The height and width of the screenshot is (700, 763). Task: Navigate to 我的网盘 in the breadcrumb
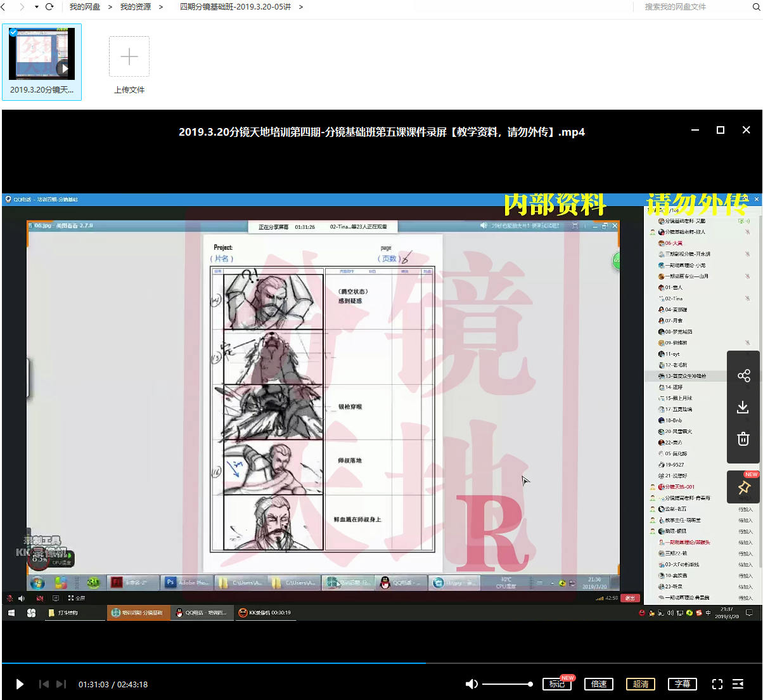84,7
